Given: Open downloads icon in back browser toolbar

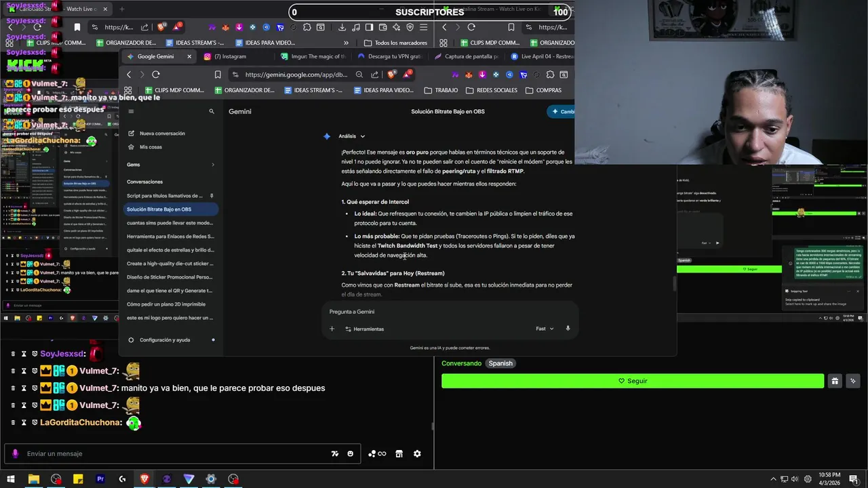Looking at the screenshot, I should pyautogui.click(x=342, y=27).
